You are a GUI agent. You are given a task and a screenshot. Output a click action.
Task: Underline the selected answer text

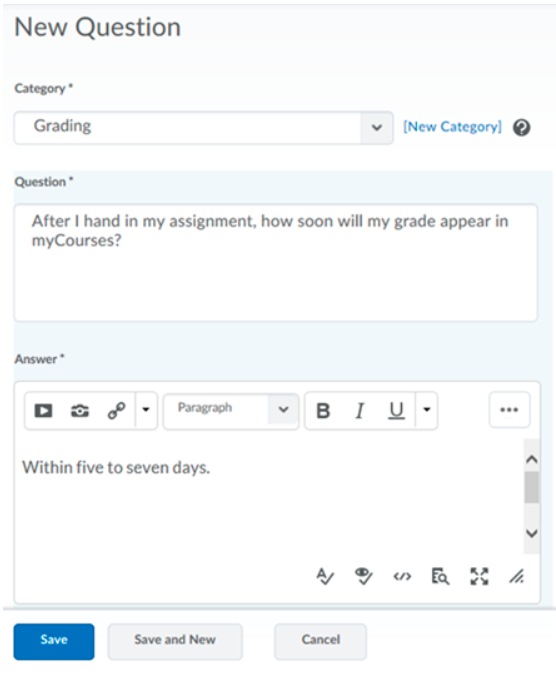coord(396,411)
